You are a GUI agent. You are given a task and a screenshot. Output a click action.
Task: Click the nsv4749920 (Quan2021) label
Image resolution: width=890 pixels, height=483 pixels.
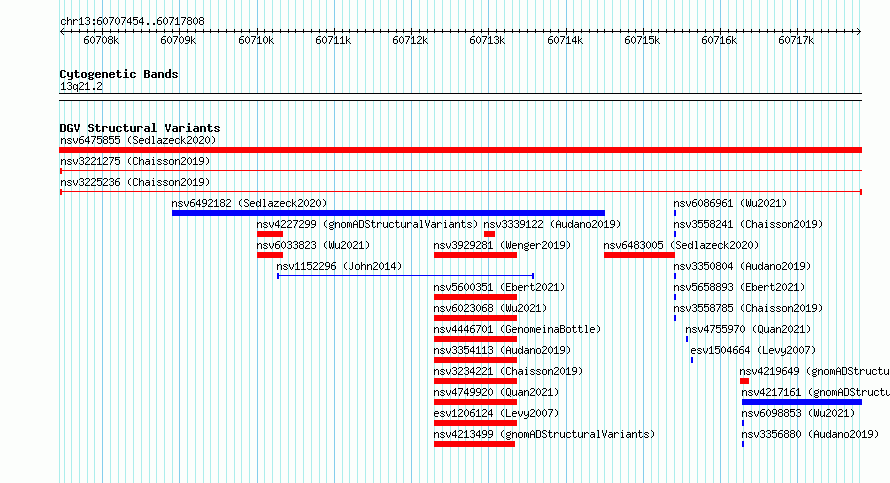[x=496, y=392]
